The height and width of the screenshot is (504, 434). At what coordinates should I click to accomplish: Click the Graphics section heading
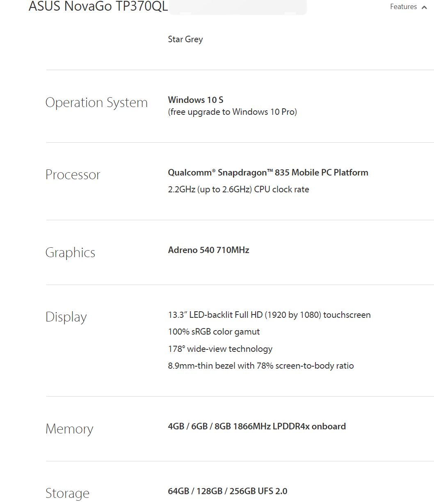coord(70,253)
